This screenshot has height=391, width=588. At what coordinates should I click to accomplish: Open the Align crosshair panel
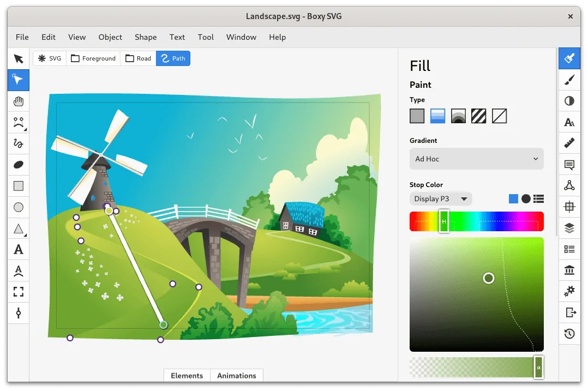(x=569, y=207)
